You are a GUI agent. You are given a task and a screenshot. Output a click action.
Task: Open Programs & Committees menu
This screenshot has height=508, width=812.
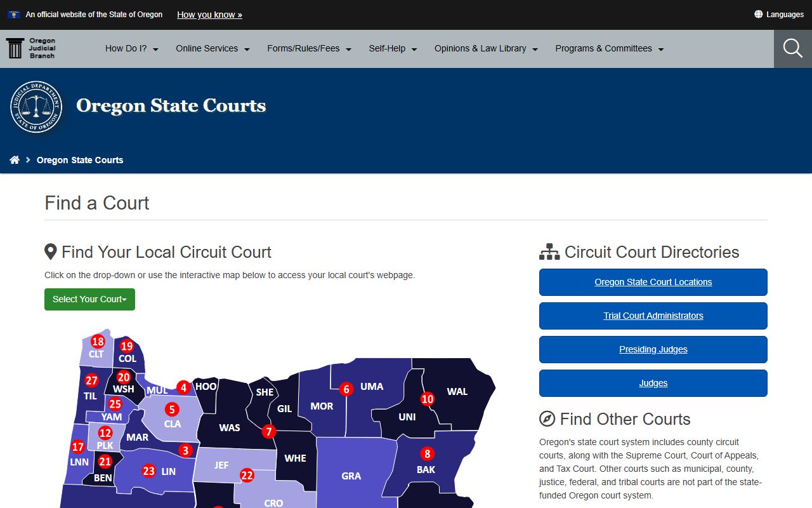(610, 48)
